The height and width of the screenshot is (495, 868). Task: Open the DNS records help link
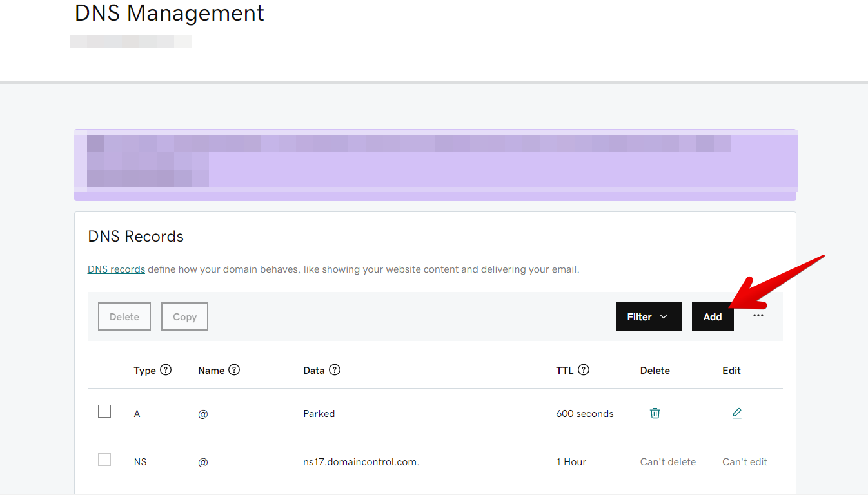[x=116, y=269]
